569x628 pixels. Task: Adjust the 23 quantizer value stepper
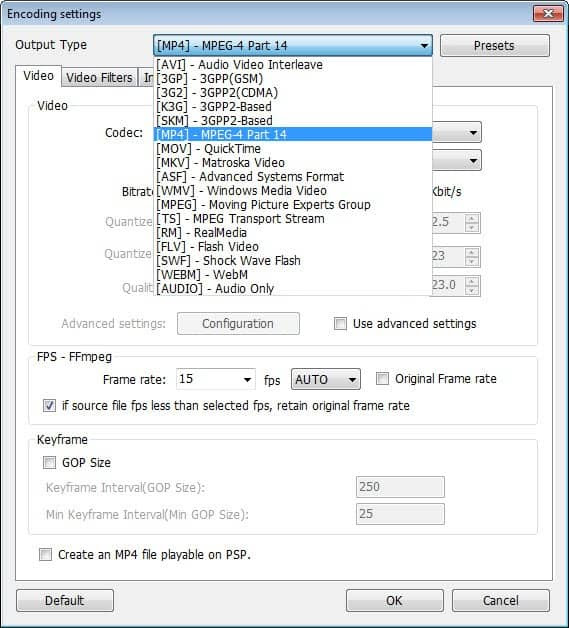pyautogui.click(x=472, y=257)
